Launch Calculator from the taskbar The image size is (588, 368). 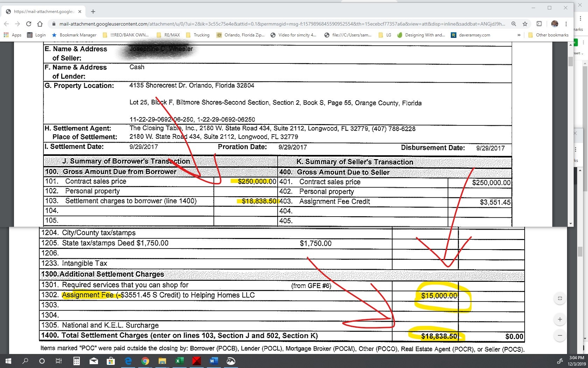pos(76,361)
